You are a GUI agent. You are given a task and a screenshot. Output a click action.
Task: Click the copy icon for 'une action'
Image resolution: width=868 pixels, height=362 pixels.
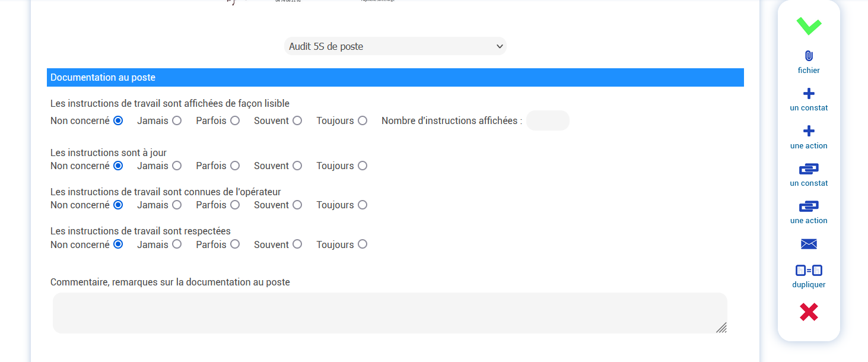(x=808, y=207)
